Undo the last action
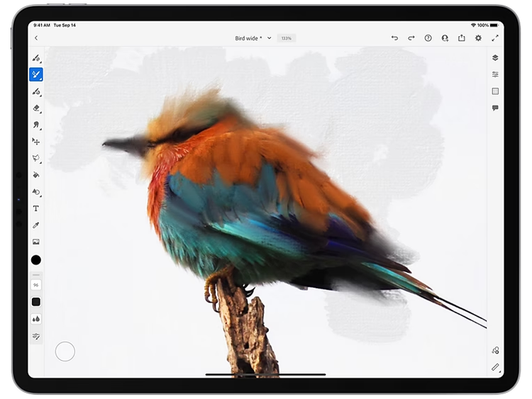This screenshot has width=532, height=399. tap(394, 38)
